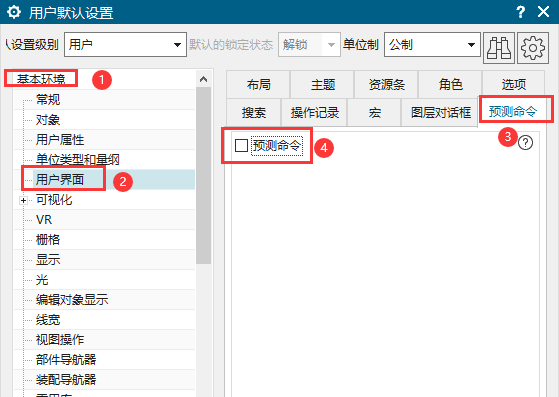Click the circled help icon in the 预测命令 panel
Viewport: 559px width, 397px height.
525,143
